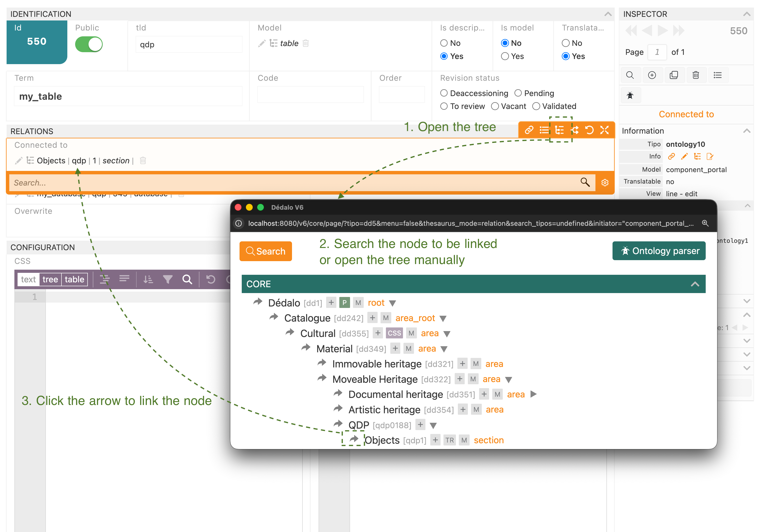Click the pencil icon beside Model table
Image resolution: width=764 pixels, height=532 pixels.
(262, 43)
